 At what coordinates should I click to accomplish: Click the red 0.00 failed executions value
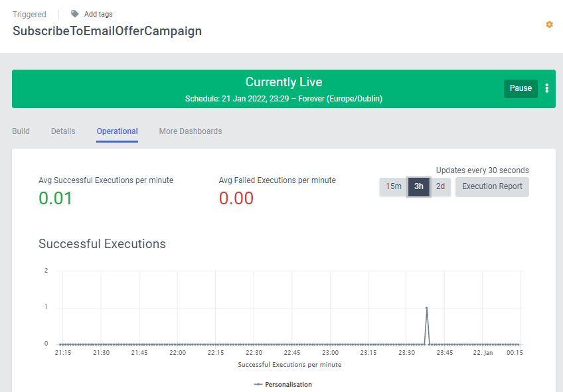click(236, 198)
